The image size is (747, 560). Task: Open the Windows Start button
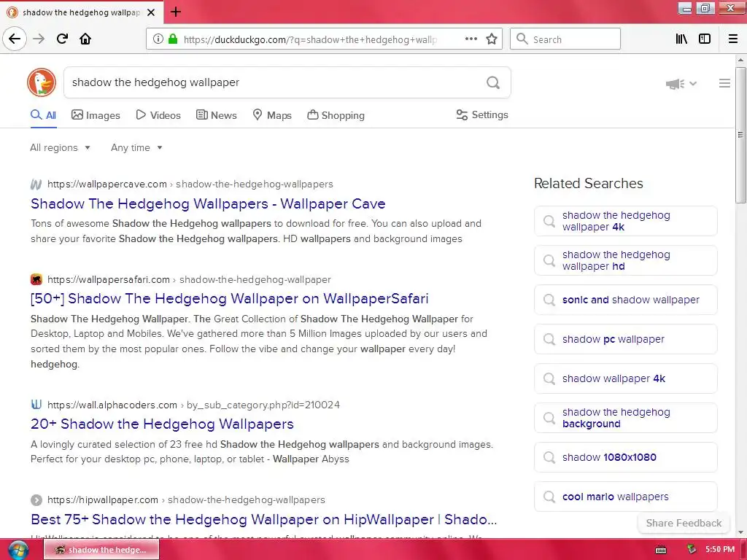pyautogui.click(x=18, y=550)
